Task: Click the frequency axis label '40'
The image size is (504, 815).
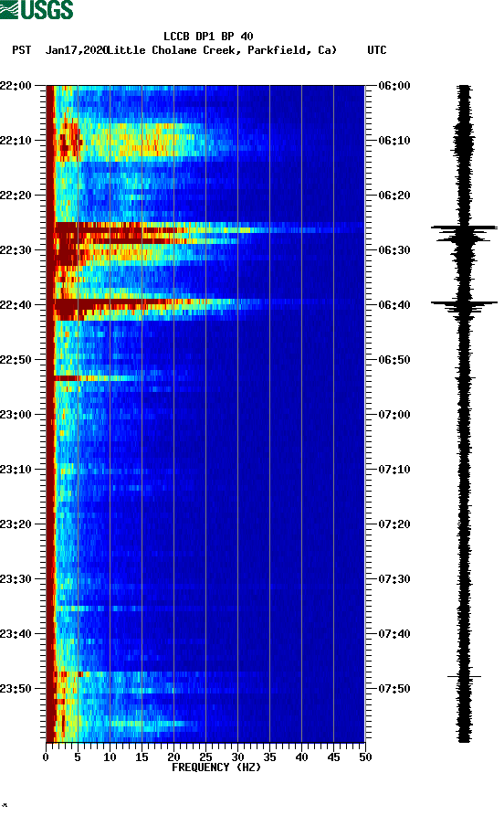Action: tap(301, 757)
